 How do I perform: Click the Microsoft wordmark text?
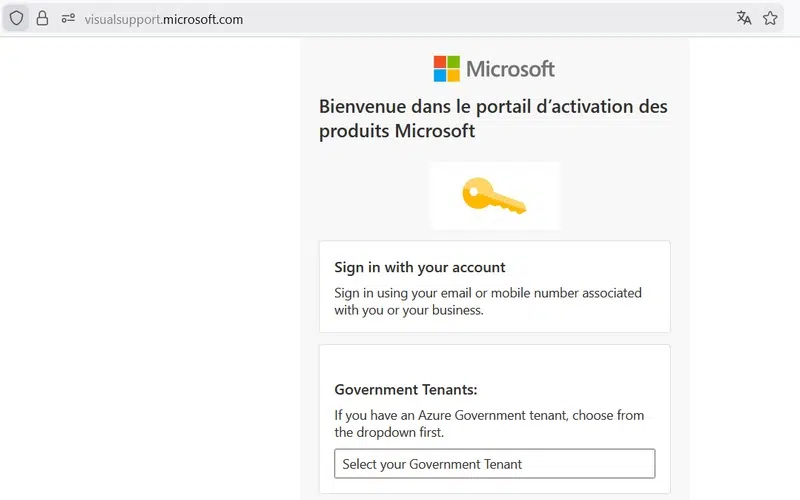pos(510,69)
